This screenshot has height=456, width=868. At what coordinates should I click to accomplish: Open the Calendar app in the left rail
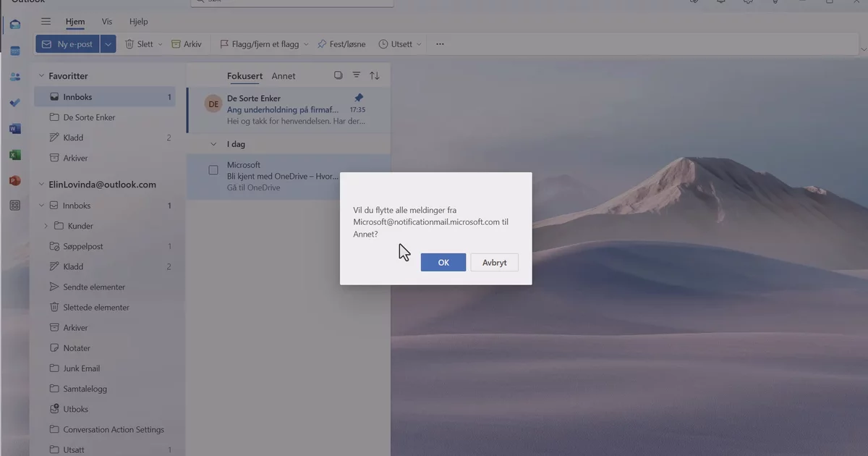coord(15,51)
